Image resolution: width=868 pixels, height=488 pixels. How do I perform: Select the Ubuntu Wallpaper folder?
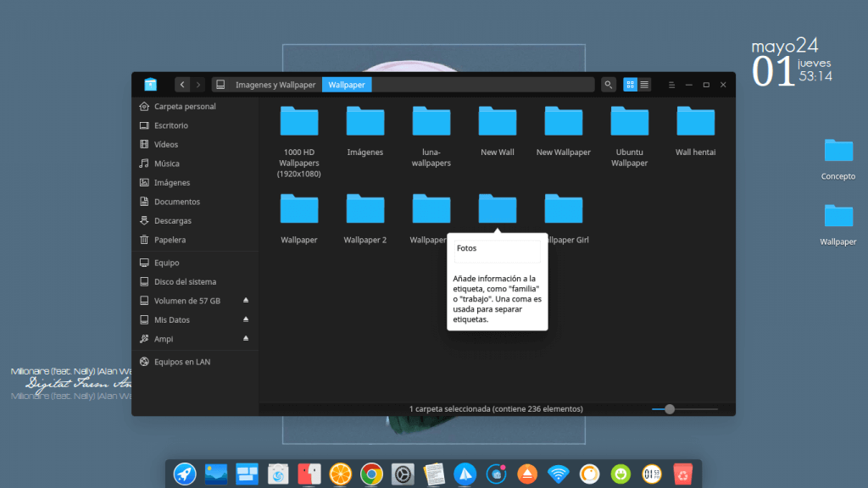point(629,131)
